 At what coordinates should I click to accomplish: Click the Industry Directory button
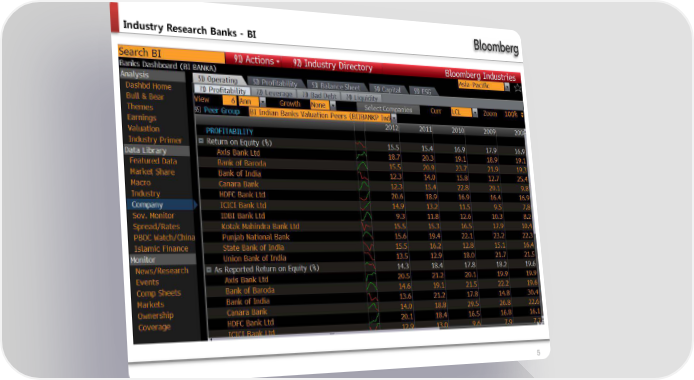(x=332, y=65)
